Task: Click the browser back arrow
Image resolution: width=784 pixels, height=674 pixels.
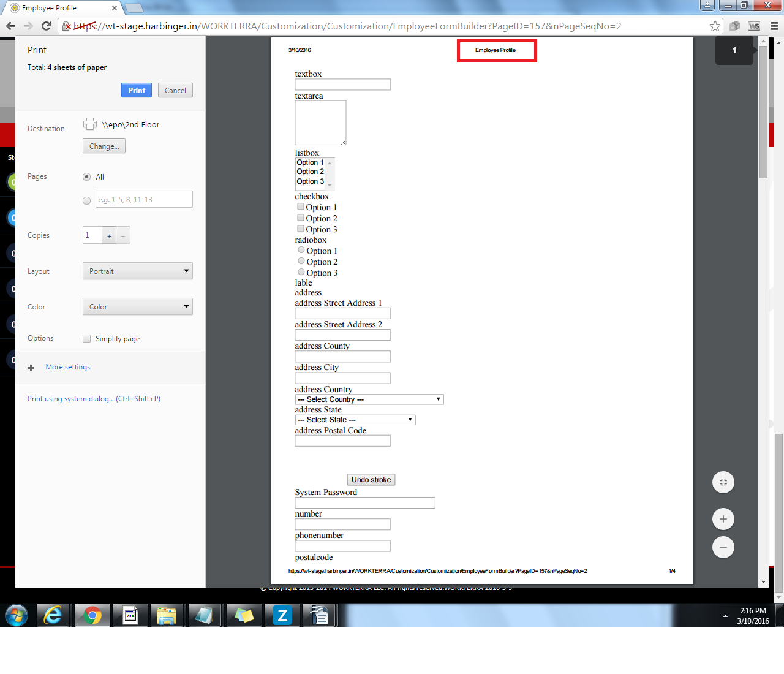Action: 10,26
